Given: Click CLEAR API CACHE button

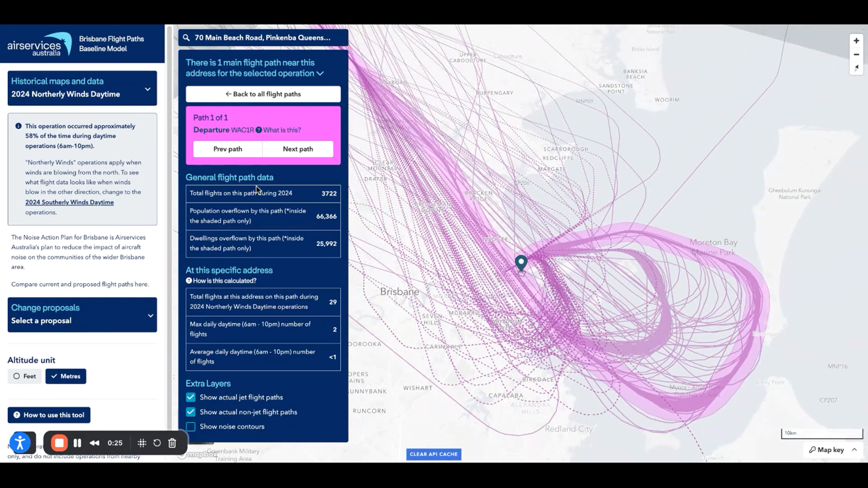Looking at the screenshot, I should click(434, 455).
